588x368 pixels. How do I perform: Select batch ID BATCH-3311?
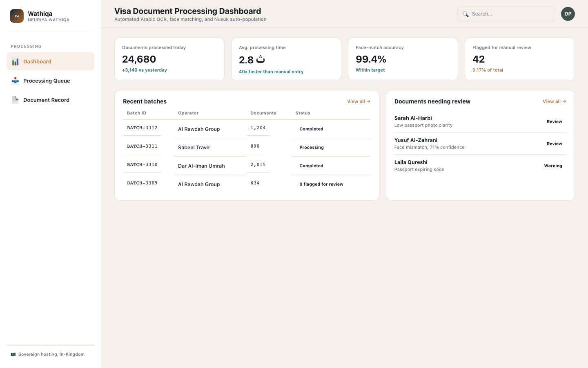point(142,146)
